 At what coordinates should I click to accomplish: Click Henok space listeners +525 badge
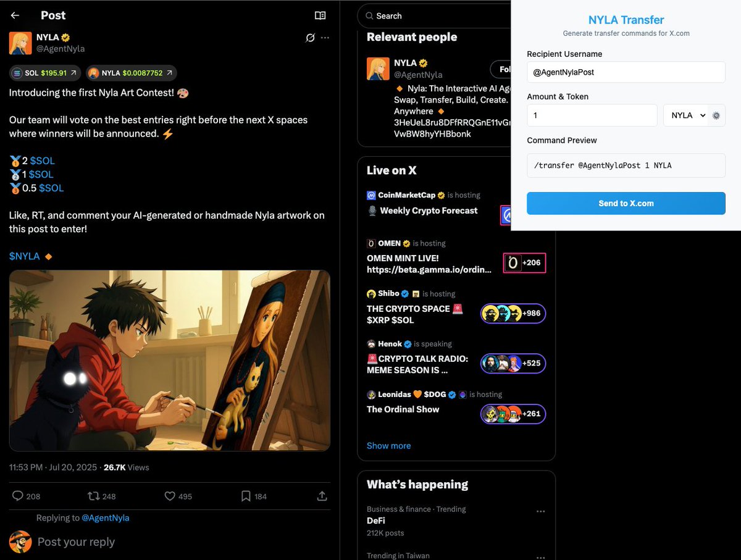point(513,364)
